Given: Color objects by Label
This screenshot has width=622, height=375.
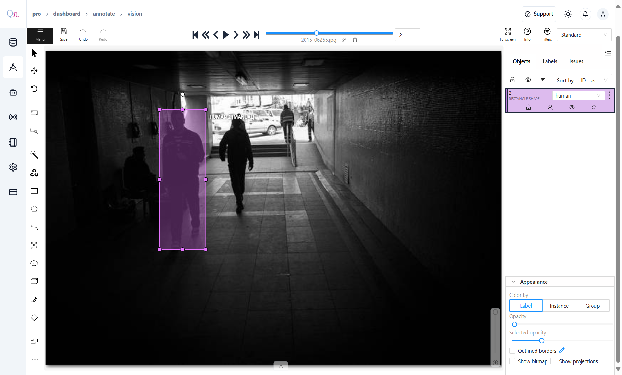Looking at the screenshot, I should point(526,306).
